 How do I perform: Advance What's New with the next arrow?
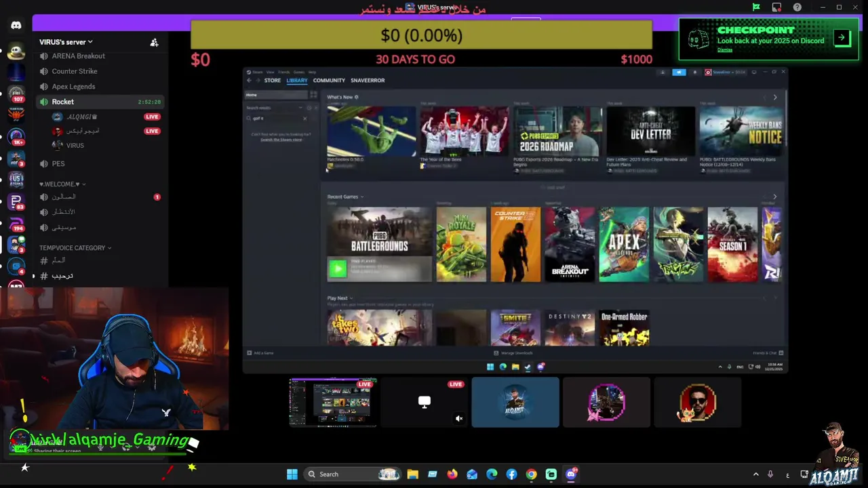[775, 98]
